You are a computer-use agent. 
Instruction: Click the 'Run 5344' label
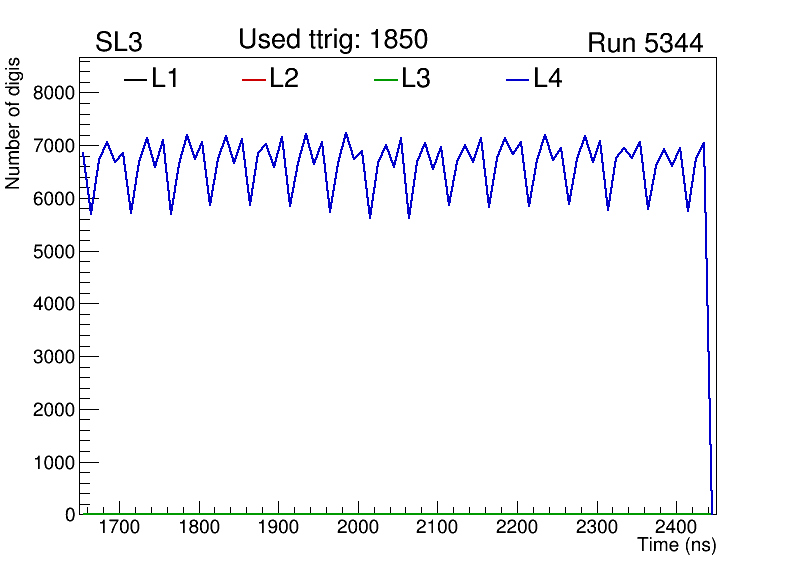click(x=645, y=43)
